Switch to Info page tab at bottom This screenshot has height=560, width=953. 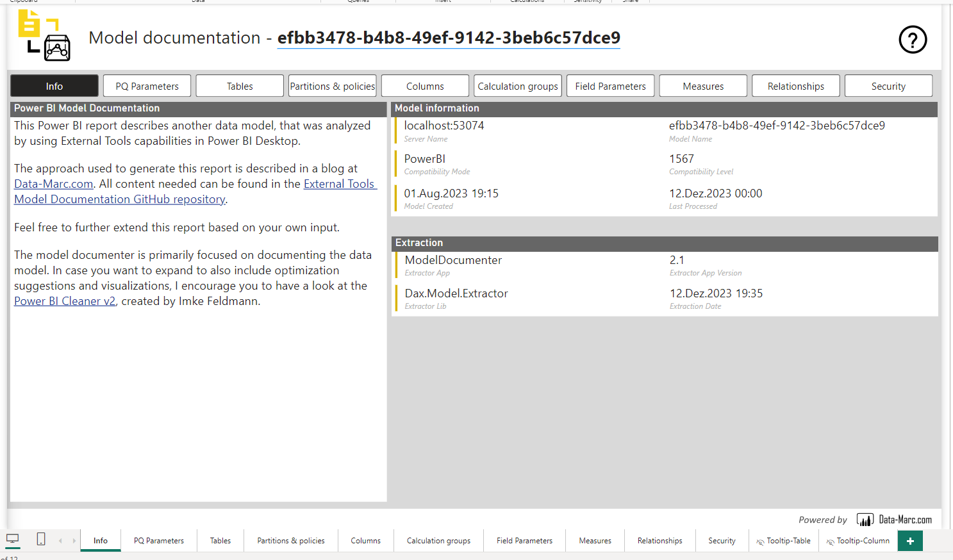(x=101, y=541)
